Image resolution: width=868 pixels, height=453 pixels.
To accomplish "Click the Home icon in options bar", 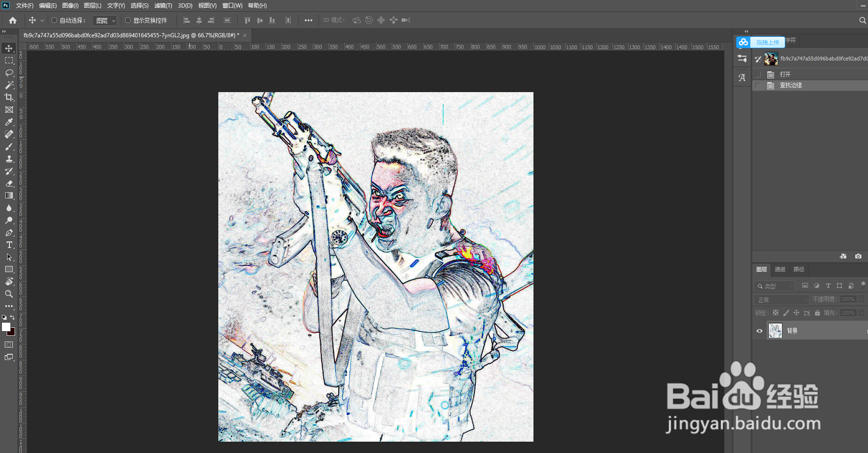I will [13, 20].
